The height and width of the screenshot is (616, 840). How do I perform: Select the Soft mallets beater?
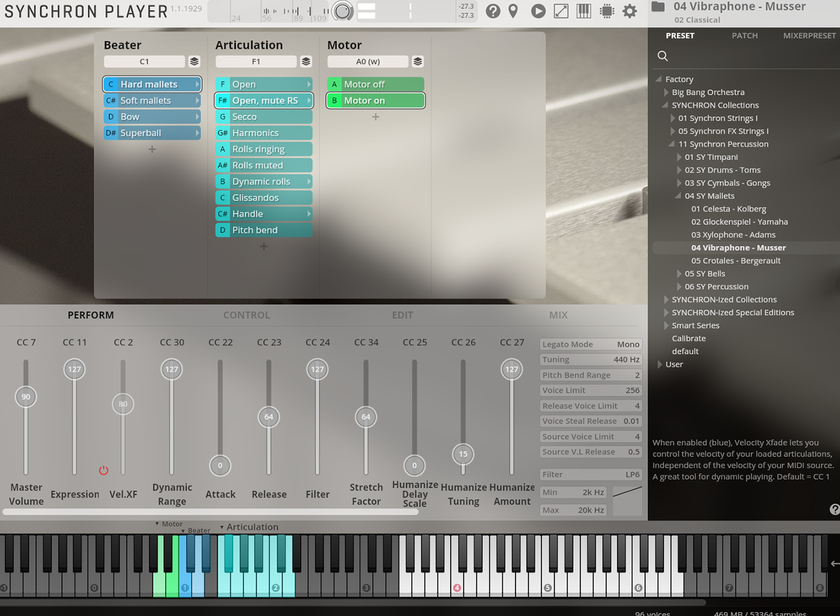(x=152, y=100)
